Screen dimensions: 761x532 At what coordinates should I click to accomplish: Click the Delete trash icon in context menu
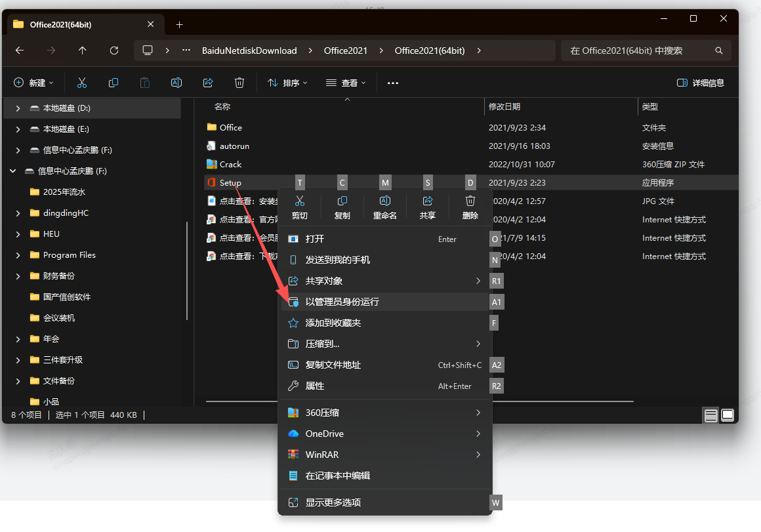[470, 201]
